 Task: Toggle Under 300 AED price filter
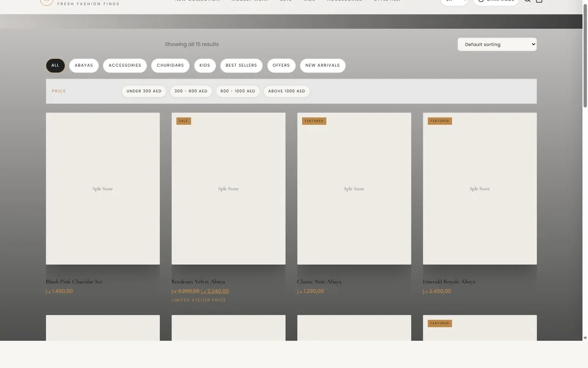(144, 91)
